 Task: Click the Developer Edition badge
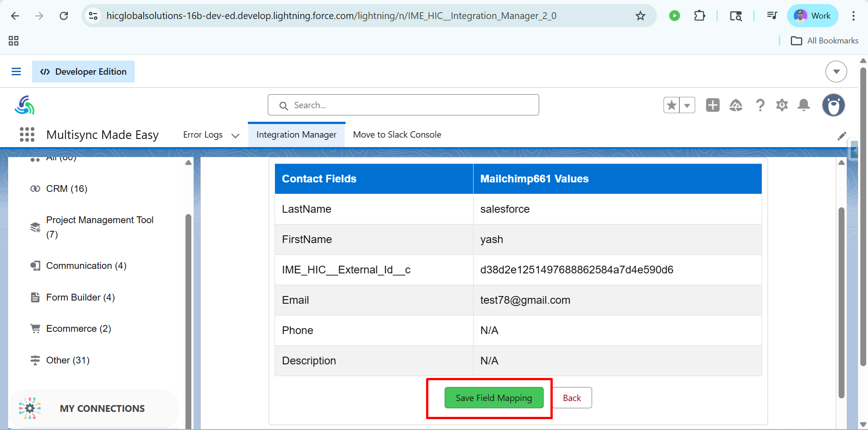(83, 72)
